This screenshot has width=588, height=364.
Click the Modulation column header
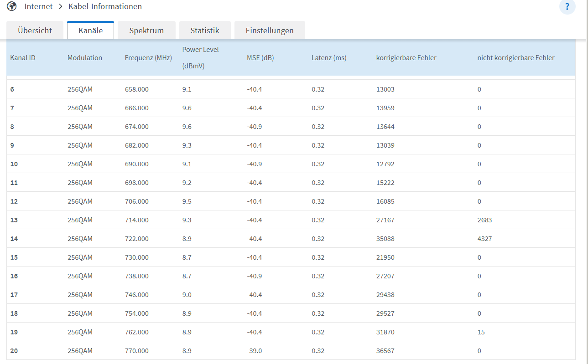[x=85, y=58]
